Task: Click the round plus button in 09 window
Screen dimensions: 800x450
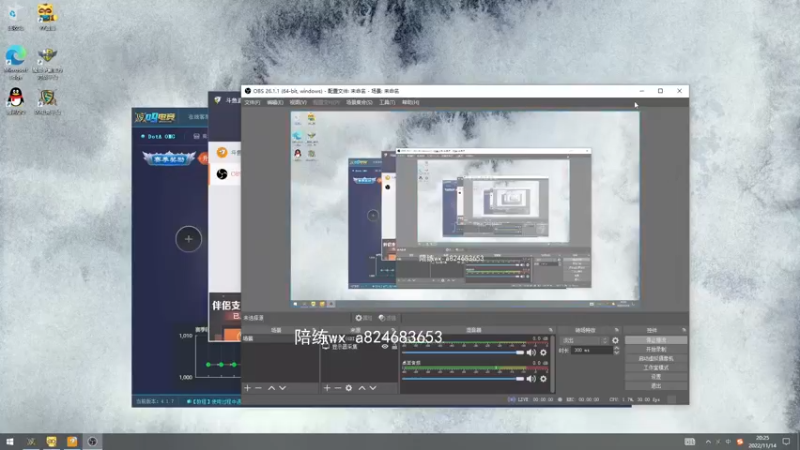Action: pyautogui.click(x=188, y=239)
